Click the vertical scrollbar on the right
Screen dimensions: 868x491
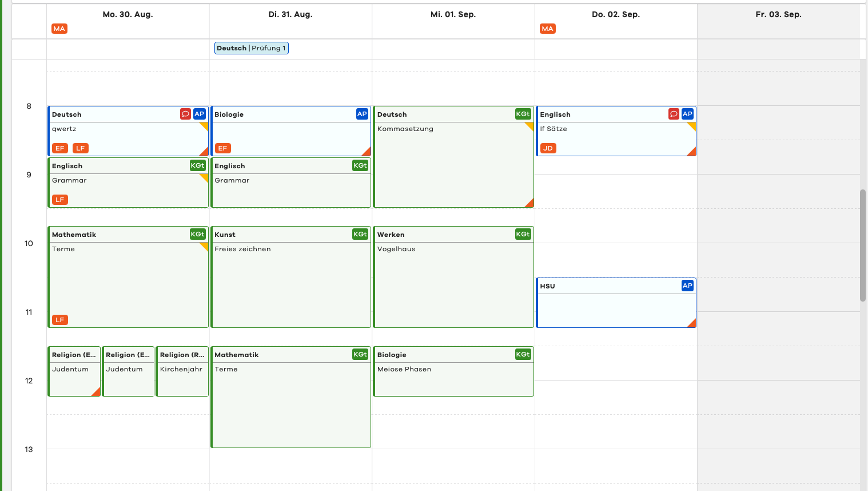click(x=863, y=245)
